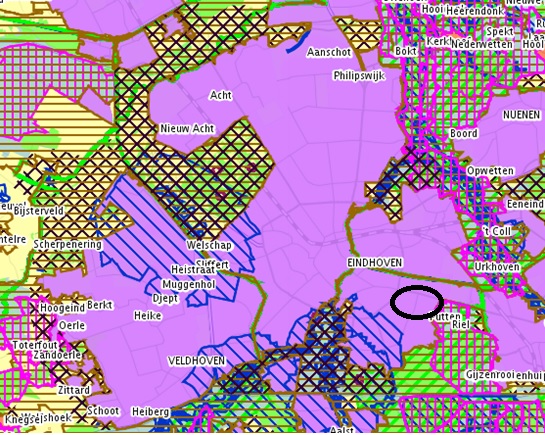Click the Heiberg label
Viewport: 545px width, 435px height.
[151, 412]
